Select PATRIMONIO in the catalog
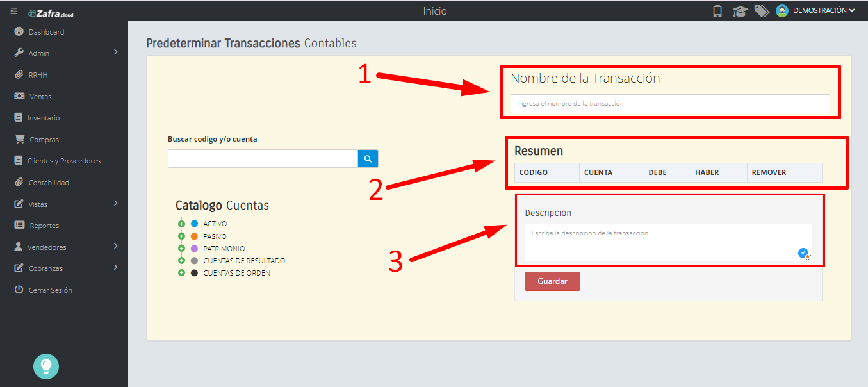The image size is (868, 387). pyautogui.click(x=224, y=249)
